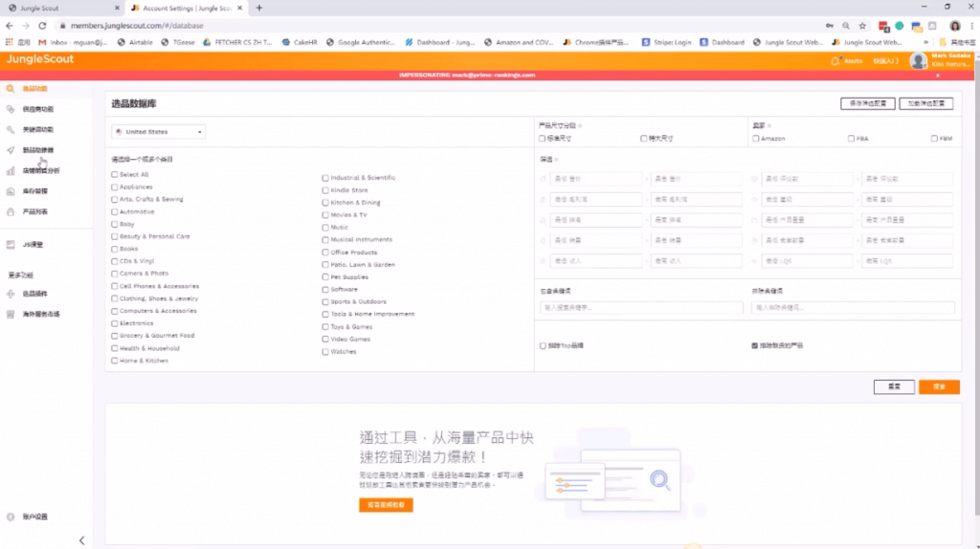Image resolution: width=980 pixels, height=549 pixels.
Task: Dismiss the red impersonating banner with X
Action: point(938,75)
